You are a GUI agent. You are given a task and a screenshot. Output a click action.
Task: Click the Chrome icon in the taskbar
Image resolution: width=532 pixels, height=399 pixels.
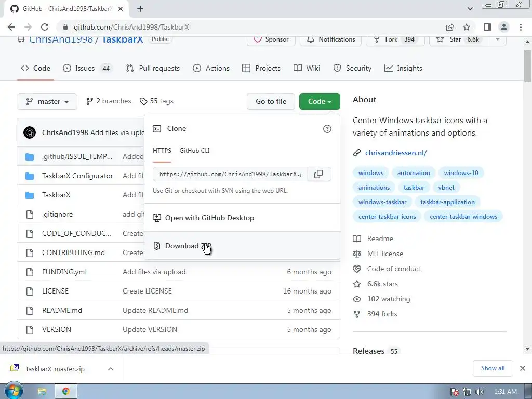pos(66,392)
